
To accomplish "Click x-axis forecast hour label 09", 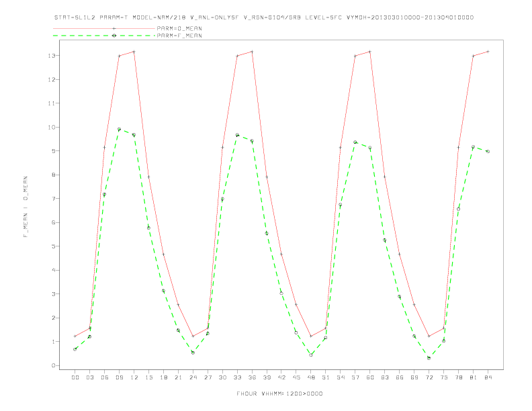I will (119, 377).
